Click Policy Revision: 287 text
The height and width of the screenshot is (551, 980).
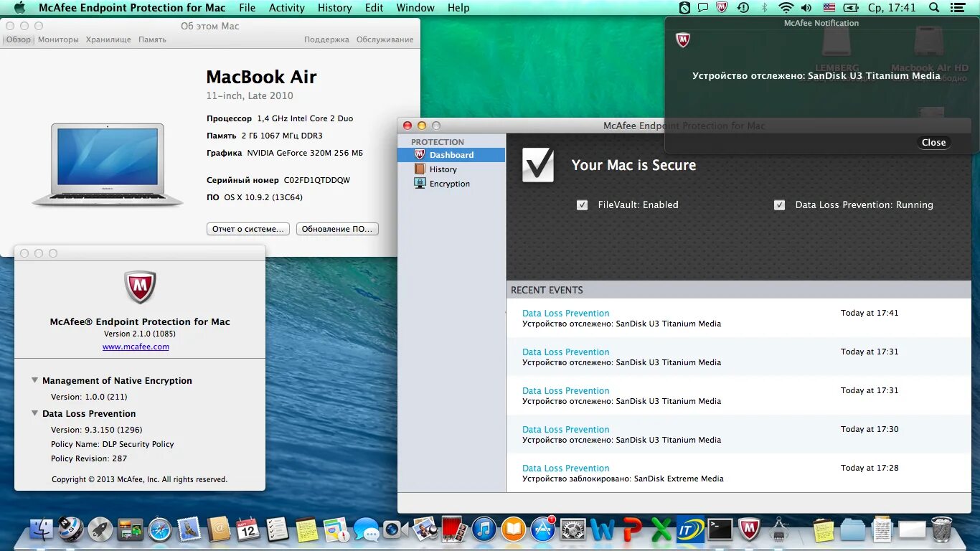89,458
